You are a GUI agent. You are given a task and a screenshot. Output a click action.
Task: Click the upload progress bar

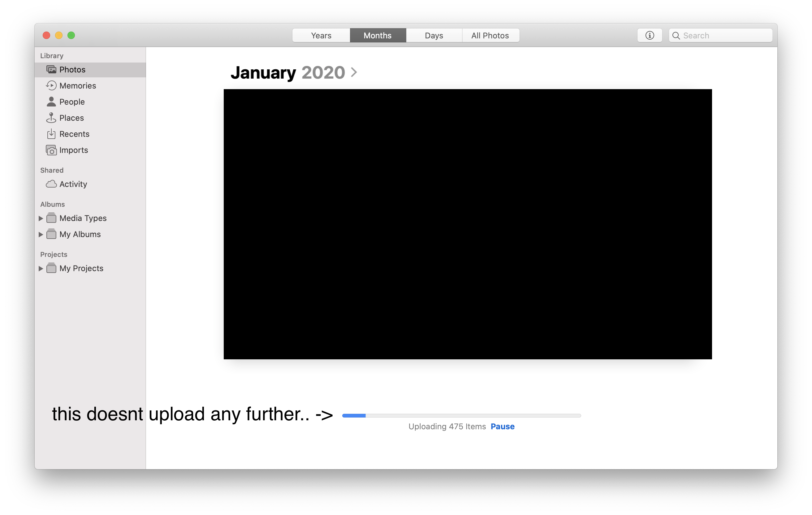click(461, 416)
